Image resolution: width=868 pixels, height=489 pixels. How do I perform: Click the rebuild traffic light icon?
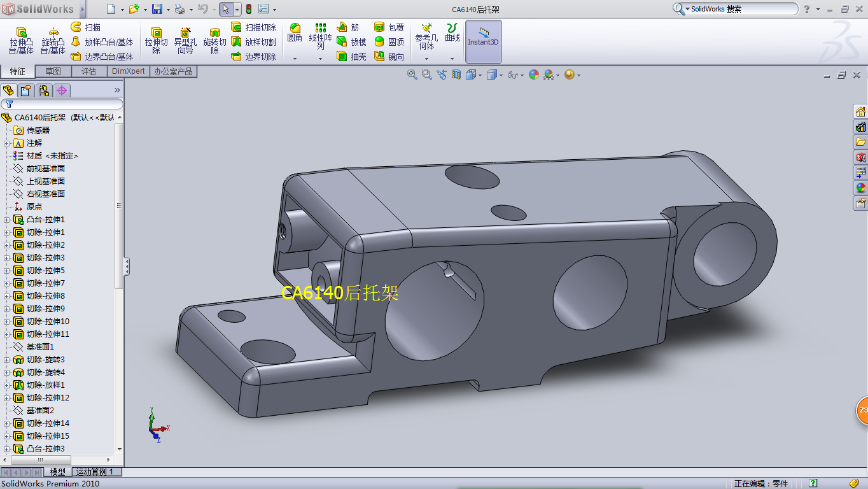[248, 9]
